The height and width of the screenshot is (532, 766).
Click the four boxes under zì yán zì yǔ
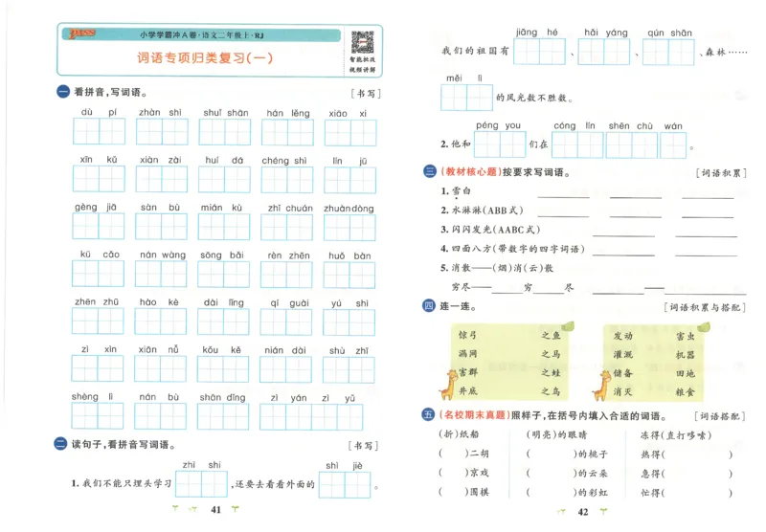311,417
